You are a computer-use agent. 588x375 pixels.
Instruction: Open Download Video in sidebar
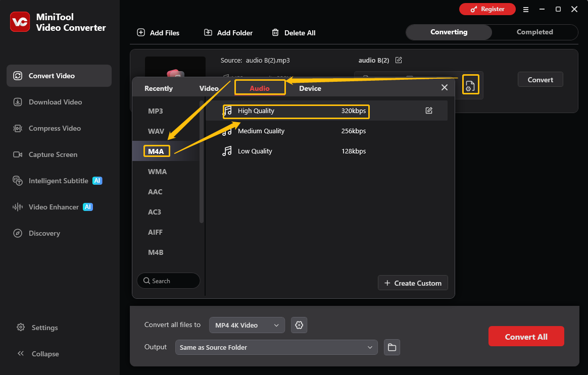(59, 102)
